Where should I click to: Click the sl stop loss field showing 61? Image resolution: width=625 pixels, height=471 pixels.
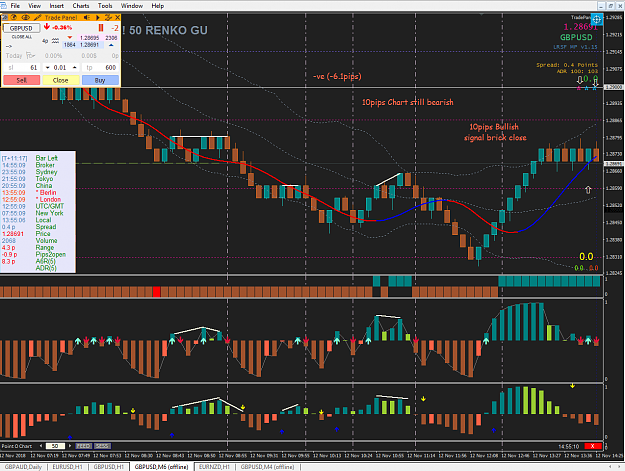(22, 68)
